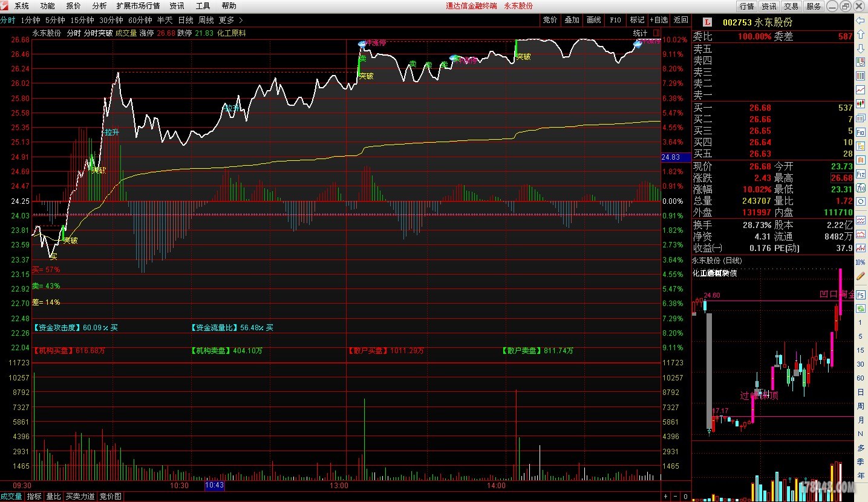Click the 10% zoom icon in sidebar
Viewport: 868px width, 502px height.
coord(860,262)
